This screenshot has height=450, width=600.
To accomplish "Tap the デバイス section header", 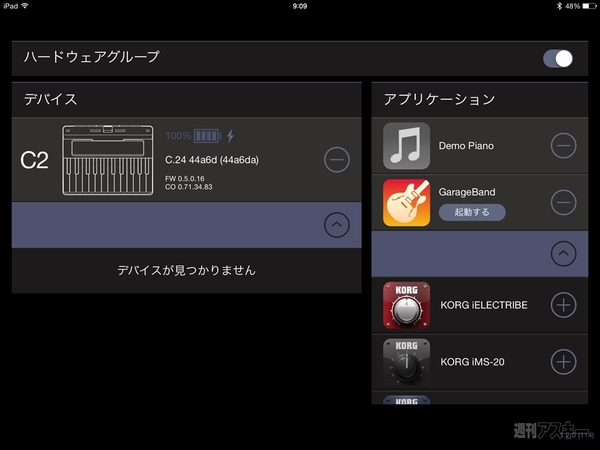I will (x=51, y=99).
